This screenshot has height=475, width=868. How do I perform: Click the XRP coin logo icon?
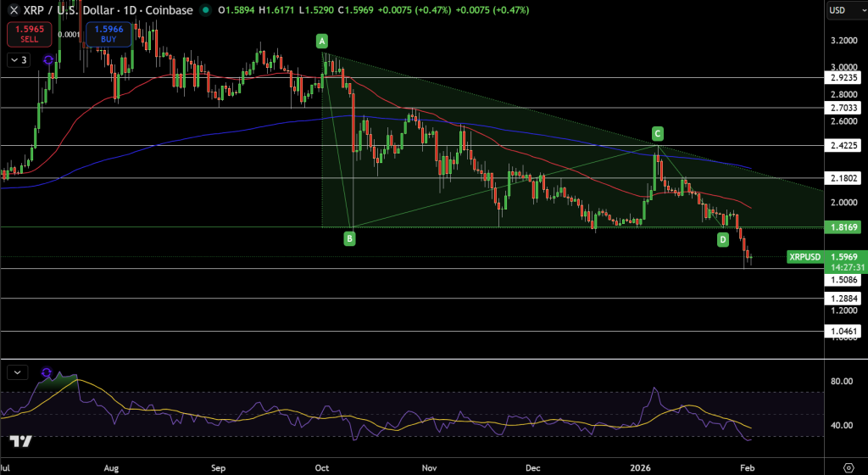14,10
